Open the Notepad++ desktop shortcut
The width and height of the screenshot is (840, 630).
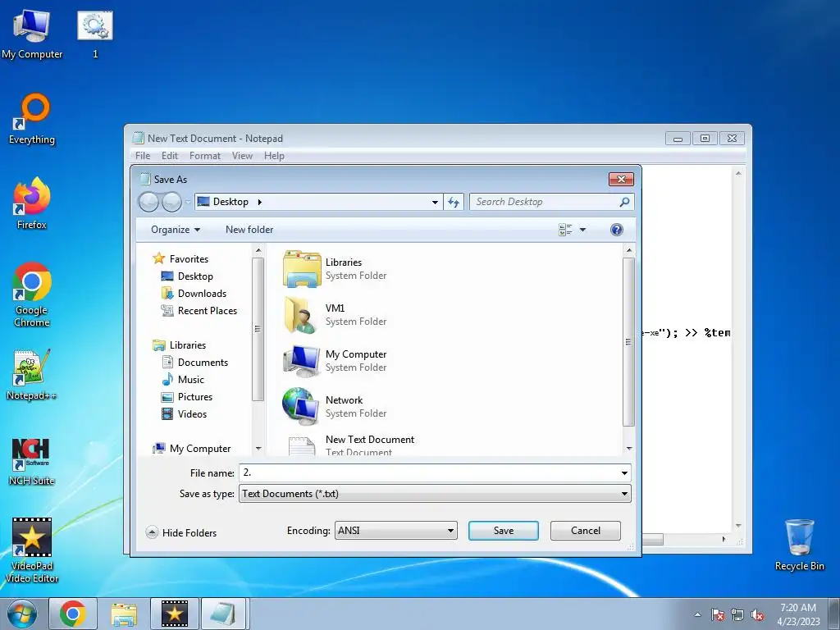(x=32, y=375)
